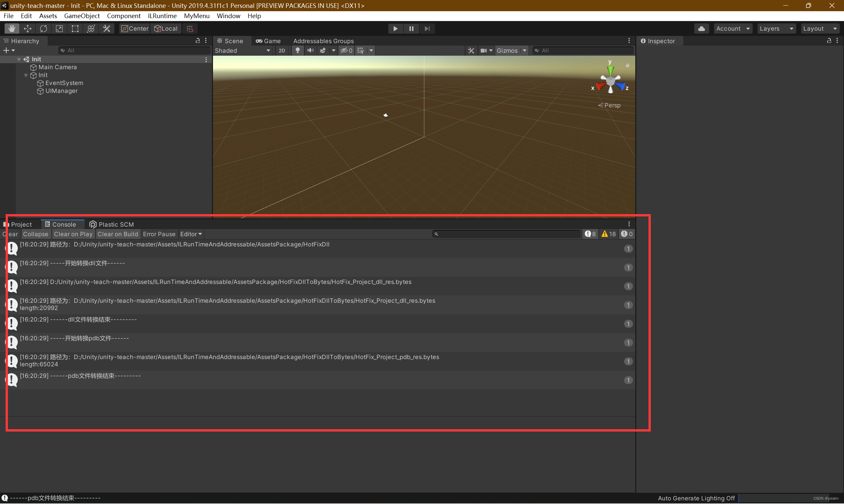The width and height of the screenshot is (844, 504).
Task: Open the Account dropdown
Action: pyautogui.click(x=733, y=29)
